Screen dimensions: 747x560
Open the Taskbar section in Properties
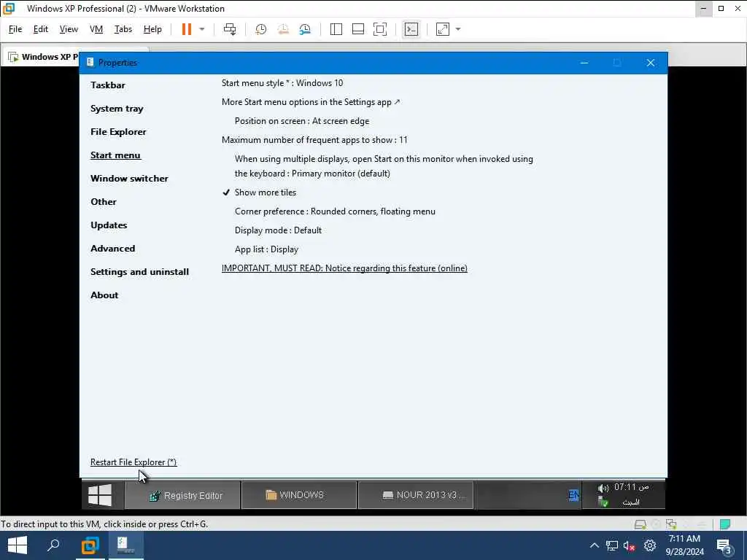(108, 85)
